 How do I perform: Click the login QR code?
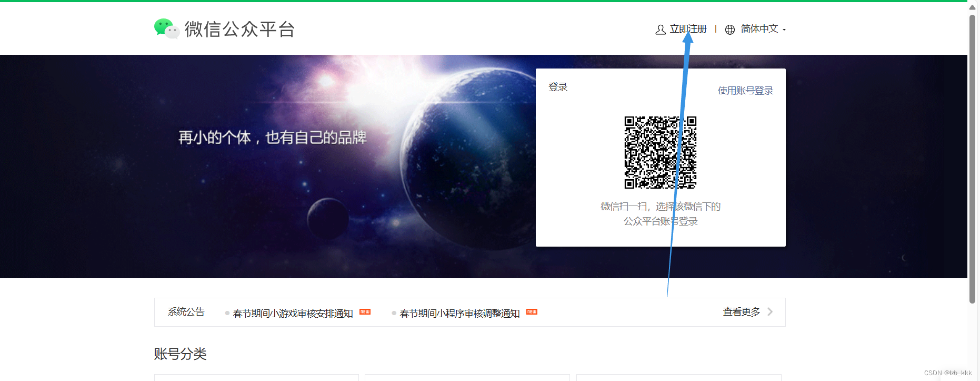pyautogui.click(x=661, y=152)
